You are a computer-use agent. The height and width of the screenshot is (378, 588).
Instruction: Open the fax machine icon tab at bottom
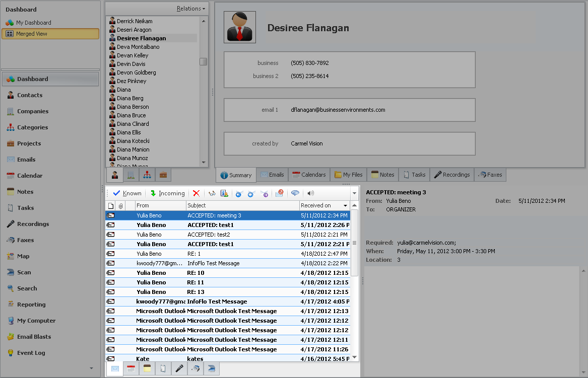(195, 369)
